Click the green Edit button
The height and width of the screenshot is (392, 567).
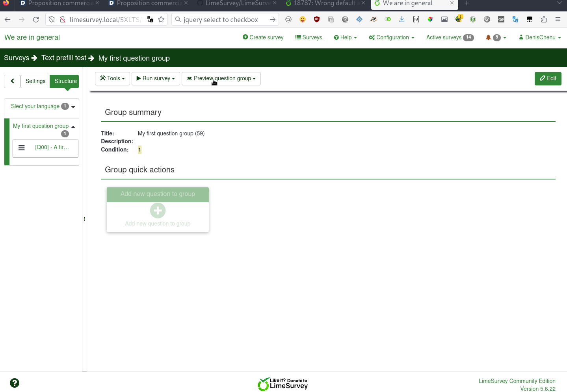click(548, 78)
